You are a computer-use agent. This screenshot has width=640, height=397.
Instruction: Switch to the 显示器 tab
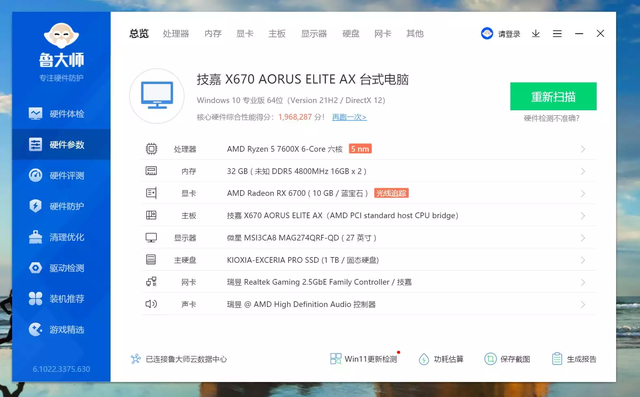point(314,33)
